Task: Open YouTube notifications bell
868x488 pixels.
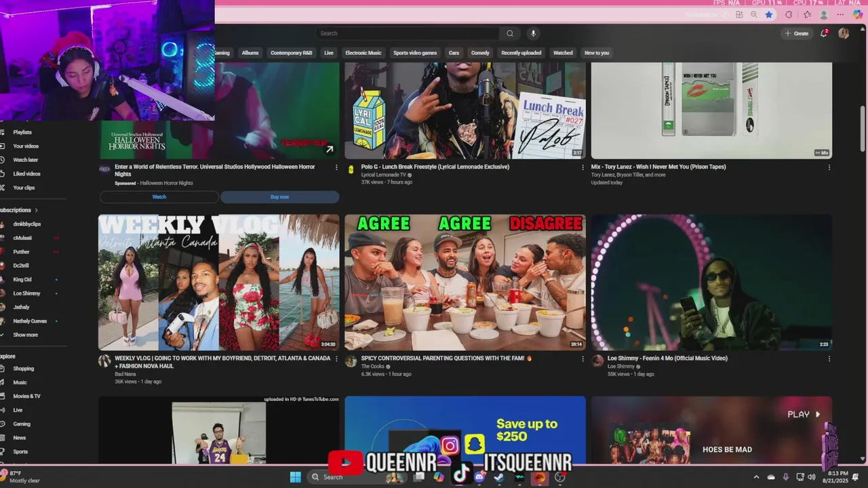Action: point(824,33)
